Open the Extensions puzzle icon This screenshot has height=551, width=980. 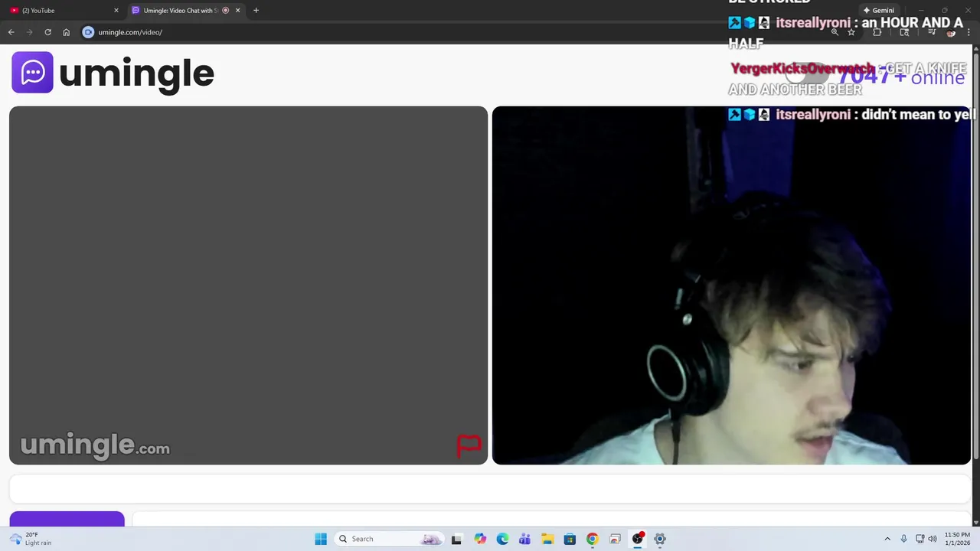pyautogui.click(x=877, y=32)
